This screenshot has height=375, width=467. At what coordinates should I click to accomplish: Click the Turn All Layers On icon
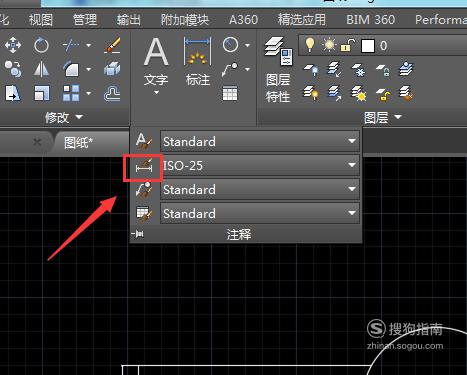point(311,93)
